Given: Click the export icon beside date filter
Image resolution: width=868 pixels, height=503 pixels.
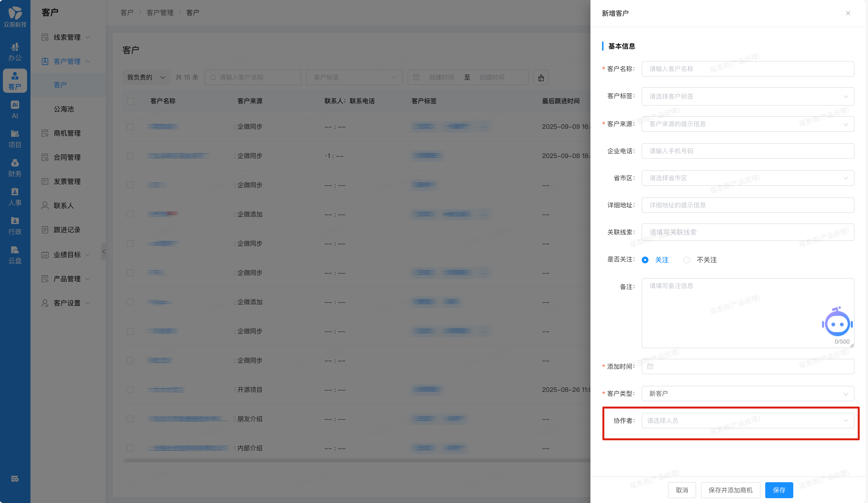Looking at the screenshot, I should click(541, 78).
